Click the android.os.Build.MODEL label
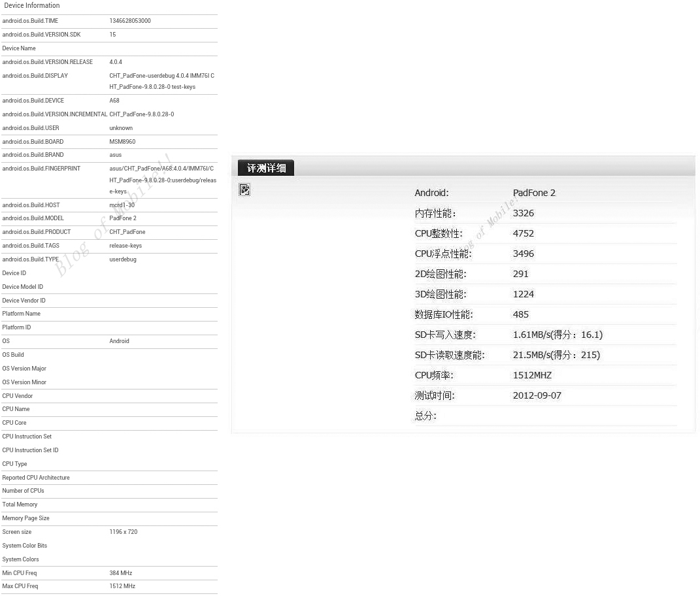 click(x=33, y=218)
